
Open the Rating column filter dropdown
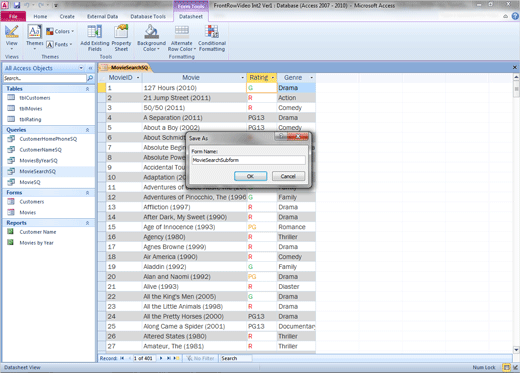(x=273, y=78)
